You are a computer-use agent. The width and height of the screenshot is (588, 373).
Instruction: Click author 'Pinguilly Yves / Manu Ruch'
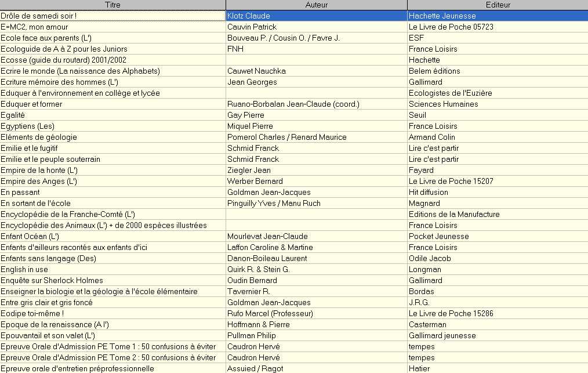(274, 204)
